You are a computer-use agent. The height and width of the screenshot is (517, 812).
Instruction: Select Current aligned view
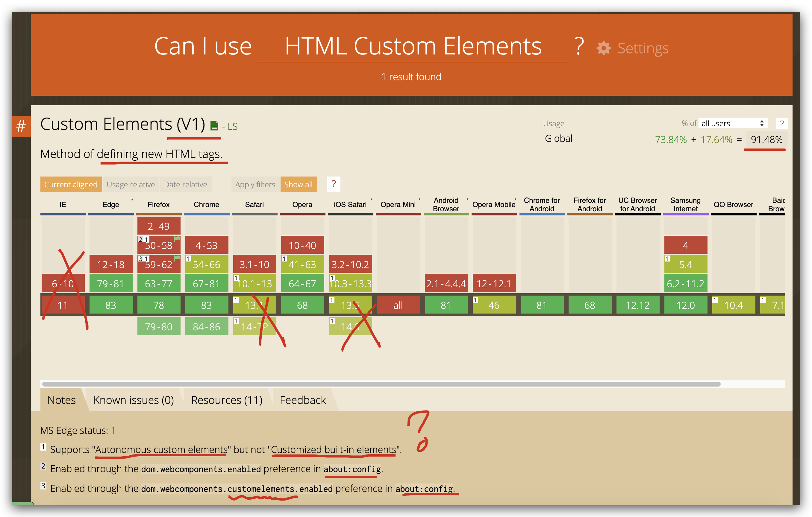click(71, 184)
